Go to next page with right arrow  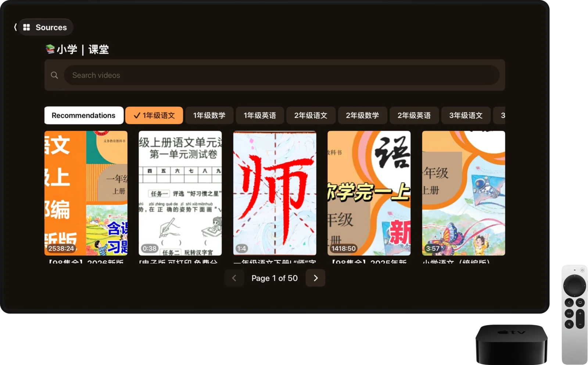pyautogui.click(x=315, y=278)
